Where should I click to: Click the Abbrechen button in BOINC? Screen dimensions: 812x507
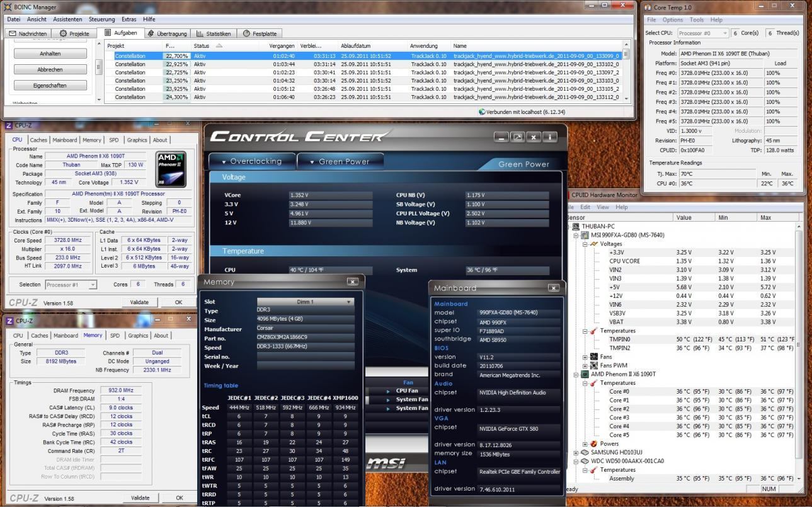pyautogui.click(x=50, y=69)
